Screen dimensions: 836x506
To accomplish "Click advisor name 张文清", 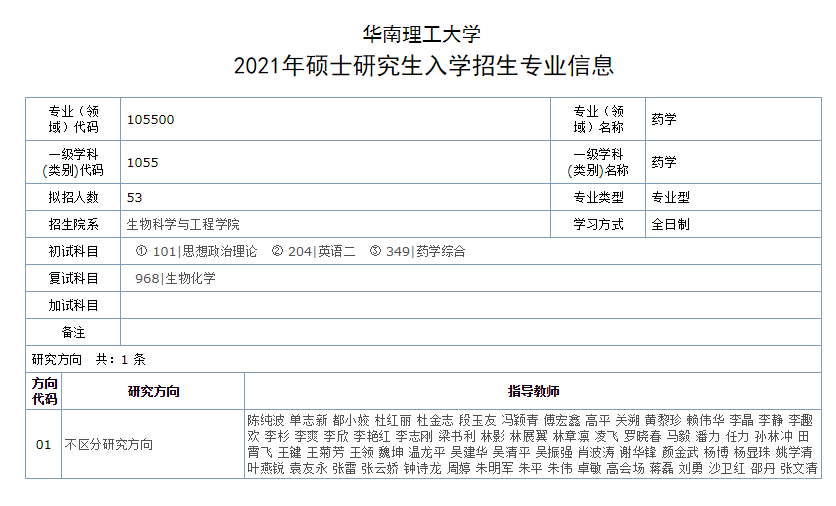I will 799,469.
